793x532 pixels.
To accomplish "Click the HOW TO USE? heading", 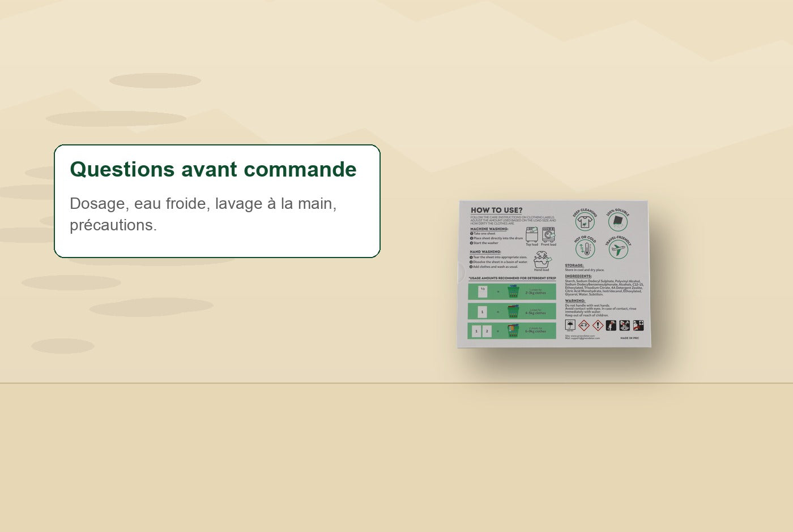I will [496, 210].
